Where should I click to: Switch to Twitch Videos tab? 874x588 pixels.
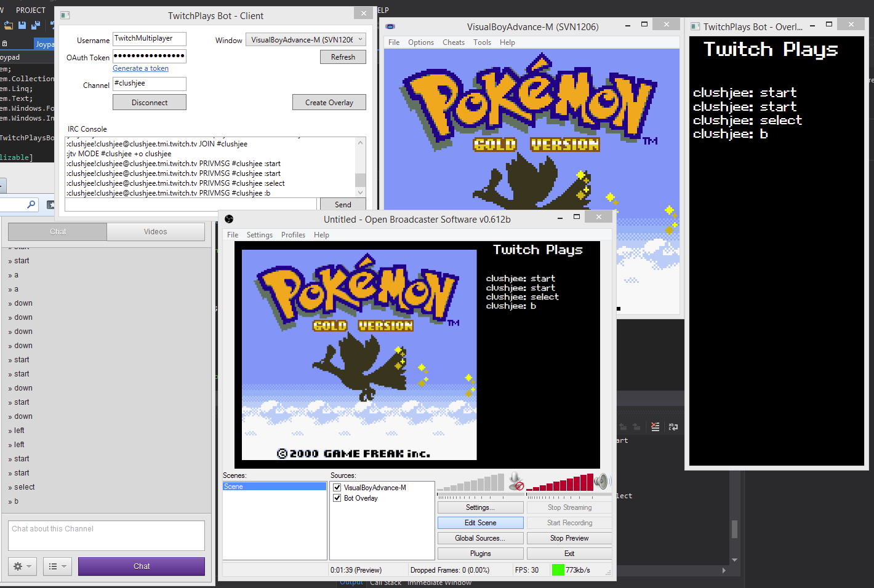pyautogui.click(x=156, y=232)
